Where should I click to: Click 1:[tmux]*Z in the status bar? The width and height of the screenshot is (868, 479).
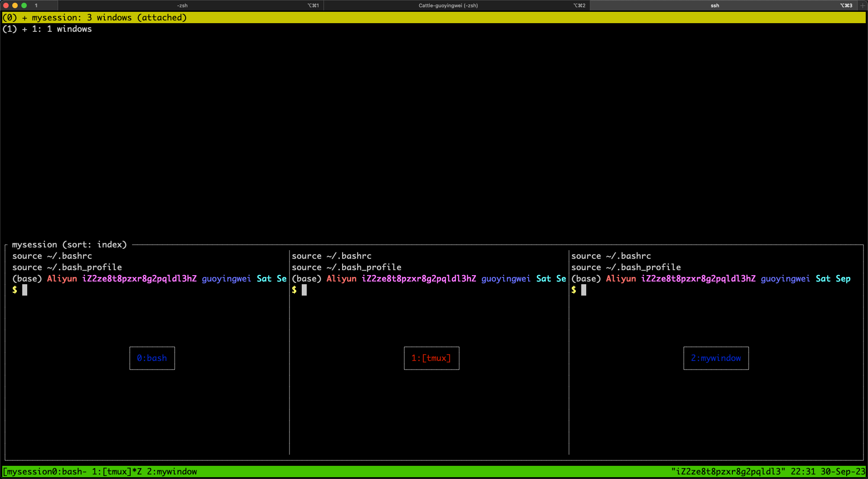(117, 472)
